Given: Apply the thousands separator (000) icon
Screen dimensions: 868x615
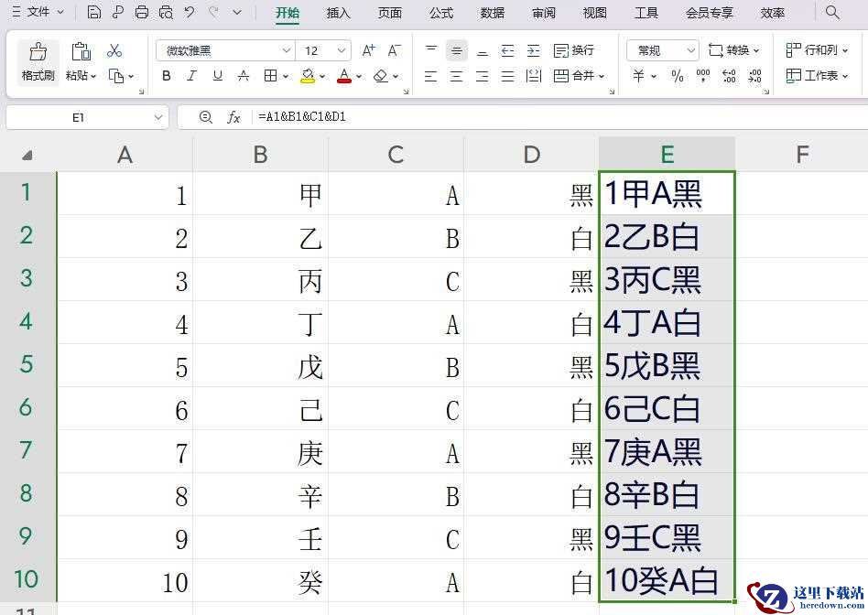Looking at the screenshot, I should [703, 76].
